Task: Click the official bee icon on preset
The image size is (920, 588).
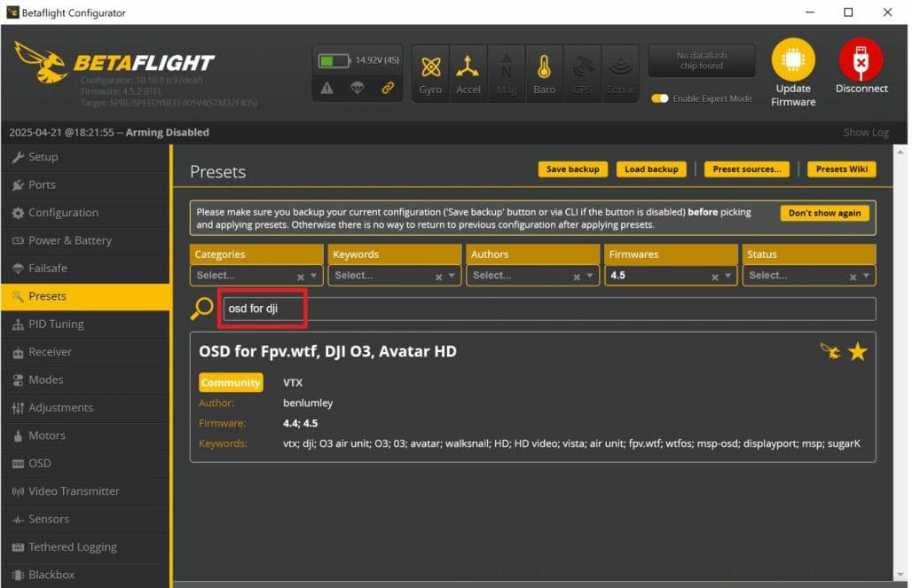Action: point(830,351)
